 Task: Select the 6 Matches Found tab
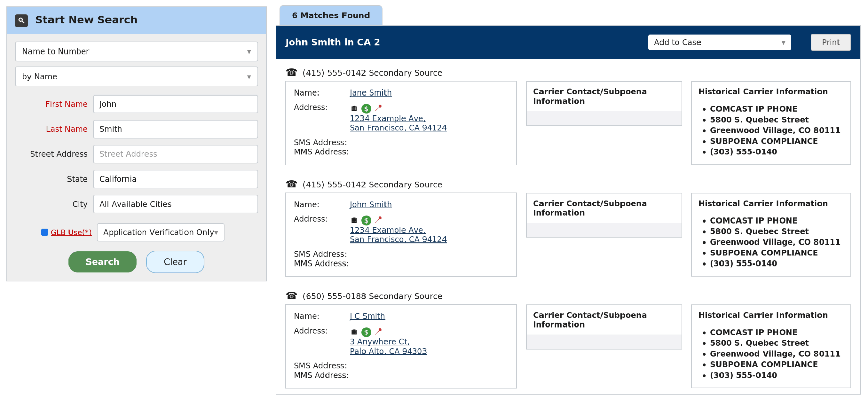[x=331, y=15]
